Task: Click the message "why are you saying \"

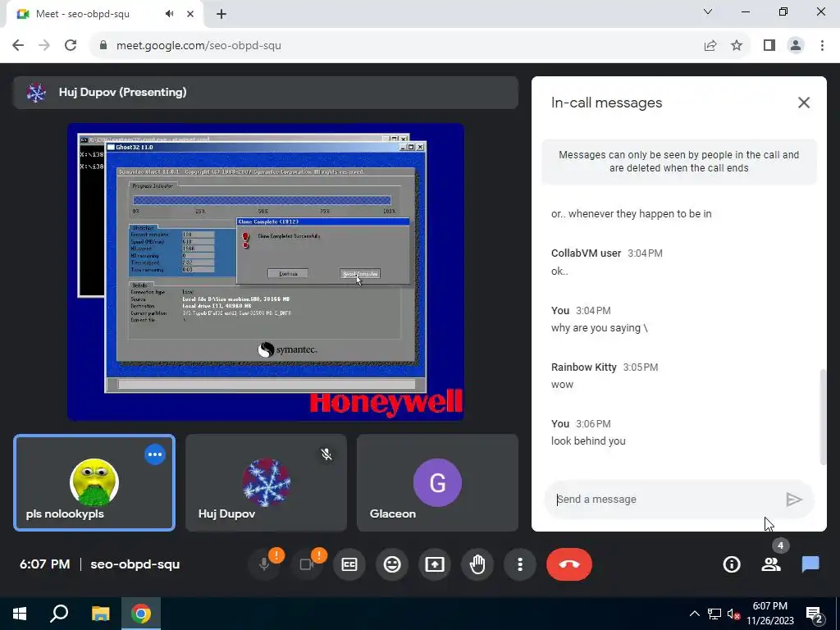Action: 600,328
